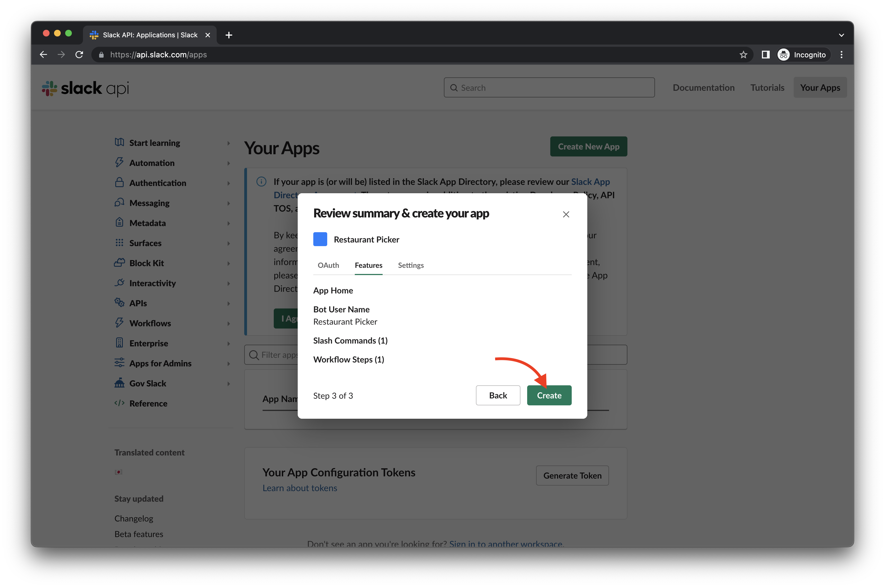885x588 pixels.
Task: Click the Search input field
Action: (549, 88)
